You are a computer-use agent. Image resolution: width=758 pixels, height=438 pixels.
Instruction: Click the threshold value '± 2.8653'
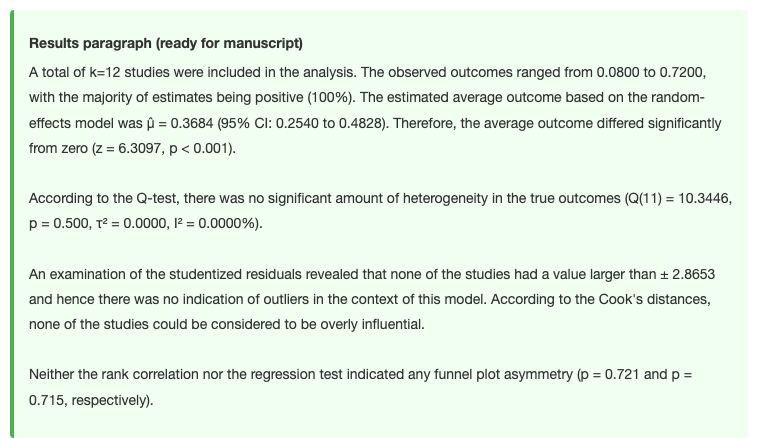pyautogui.click(x=687, y=275)
